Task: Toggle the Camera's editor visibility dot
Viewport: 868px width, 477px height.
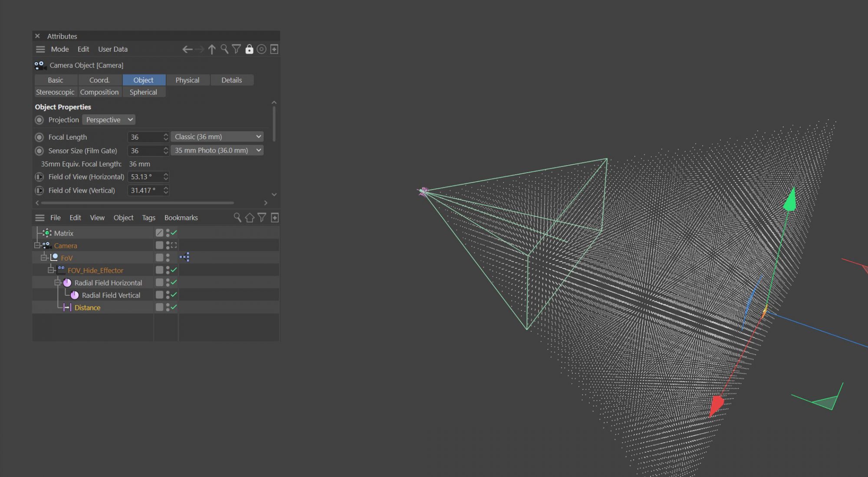Action: click(x=168, y=243)
